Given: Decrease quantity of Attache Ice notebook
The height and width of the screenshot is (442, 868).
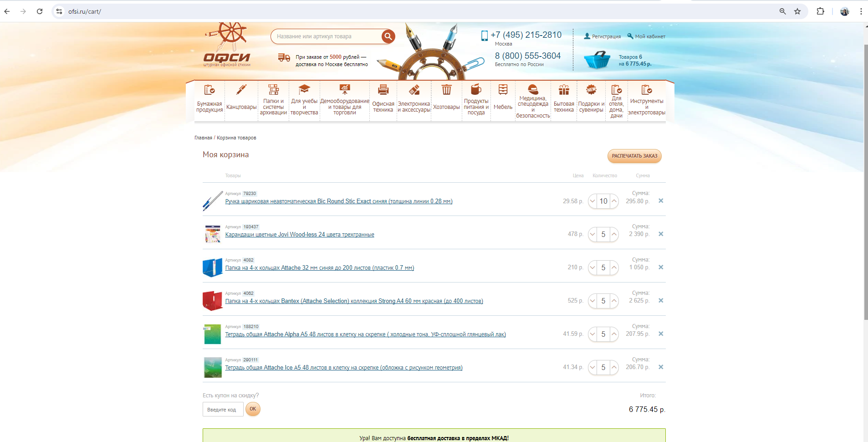Looking at the screenshot, I should [x=592, y=367].
